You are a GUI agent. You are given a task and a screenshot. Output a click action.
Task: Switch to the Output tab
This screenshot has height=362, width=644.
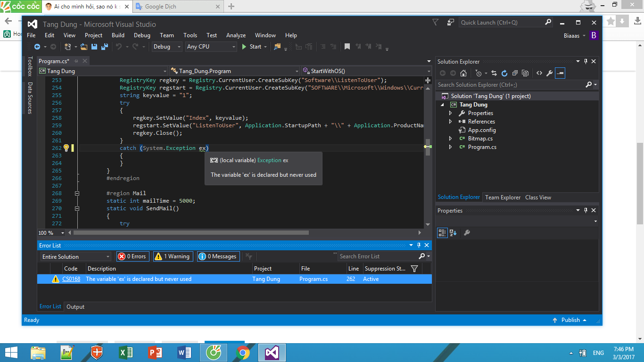75,307
